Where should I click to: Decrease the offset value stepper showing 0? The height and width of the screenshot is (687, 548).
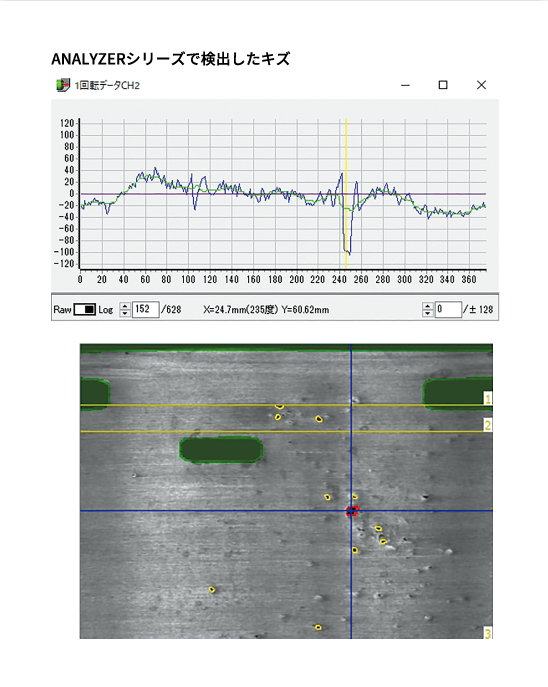click(428, 313)
